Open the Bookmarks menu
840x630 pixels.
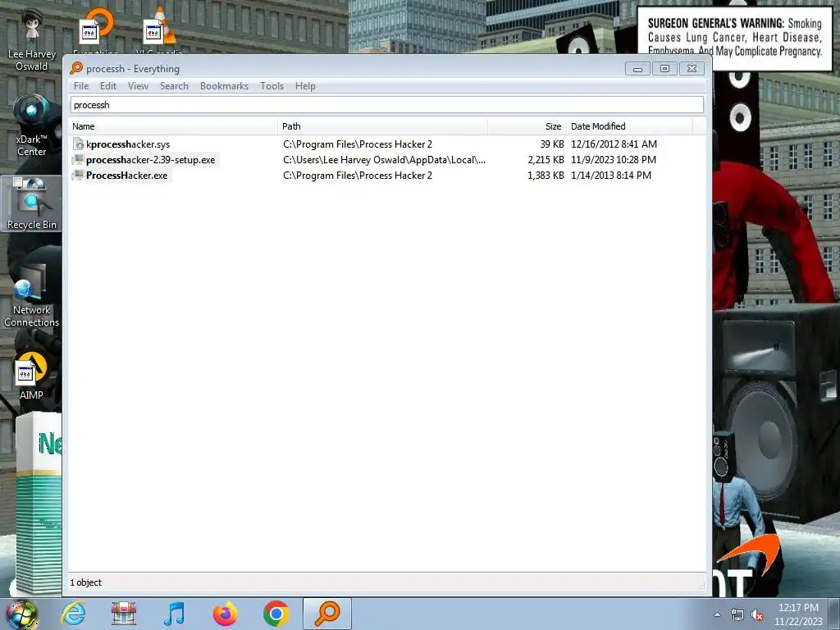click(x=224, y=85)
